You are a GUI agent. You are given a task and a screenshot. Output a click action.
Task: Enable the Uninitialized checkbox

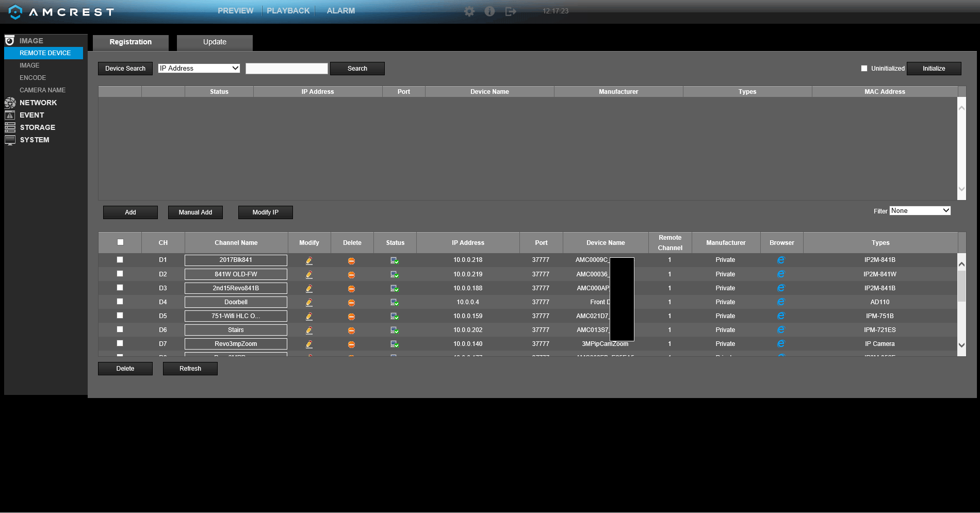[864, 68]
